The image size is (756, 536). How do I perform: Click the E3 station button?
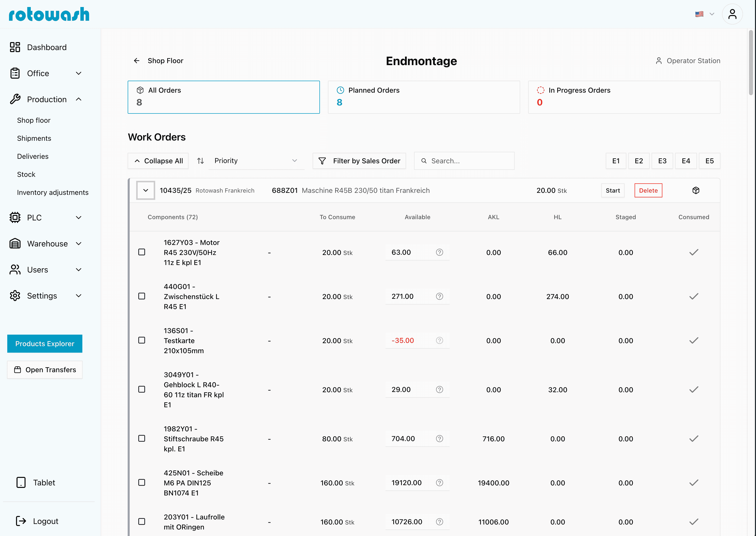coord(662,161)
